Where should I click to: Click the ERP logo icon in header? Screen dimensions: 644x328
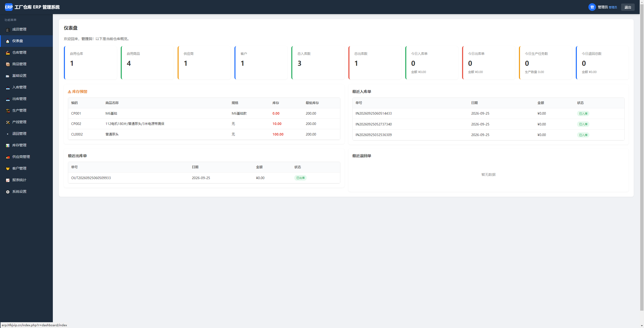[9, 7]
